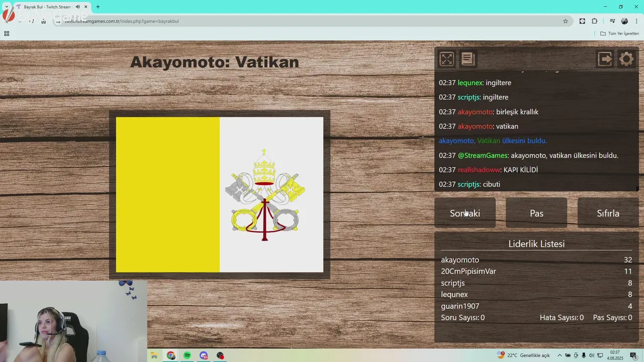Click the Vatican flag image
644x362 pixels.
click(x=219, y=195)
